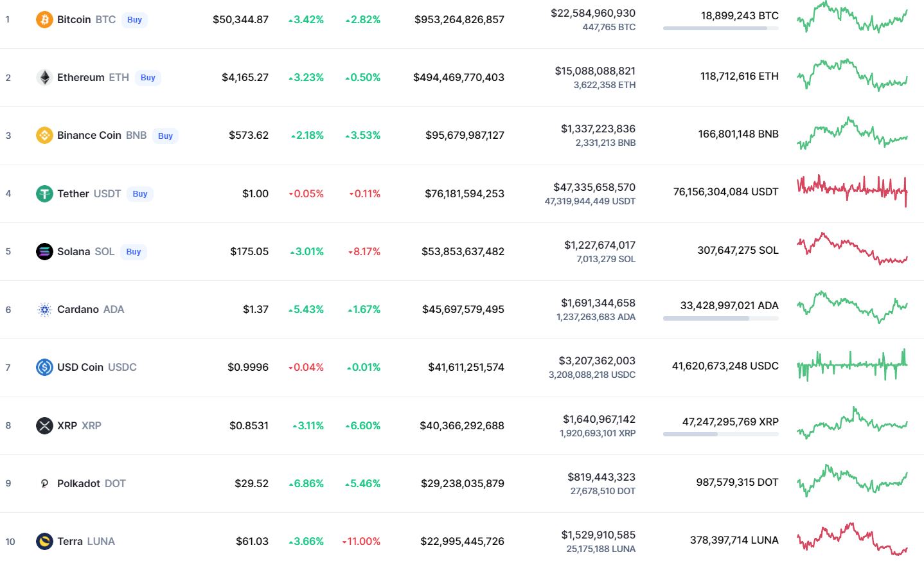Click the Polkadot logo icon
924x561 pixels.
point(44,483)
